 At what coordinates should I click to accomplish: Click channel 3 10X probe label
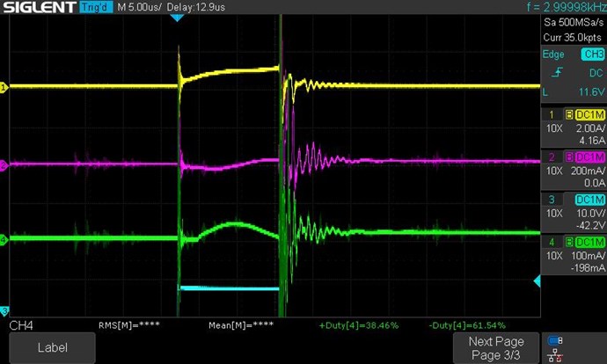554,214
